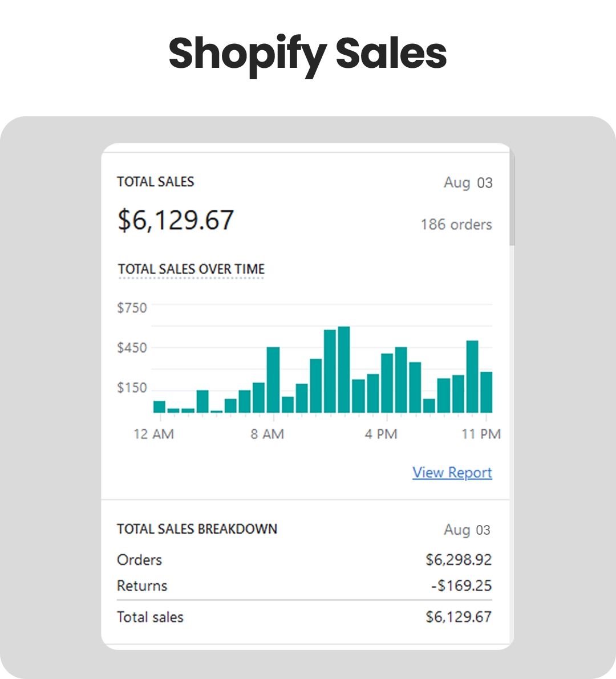The height and width of the screenshot is (679, 616).
Task: Click the shortest bar in the chart
Action: pyautogui.click(x=216, y=411)
